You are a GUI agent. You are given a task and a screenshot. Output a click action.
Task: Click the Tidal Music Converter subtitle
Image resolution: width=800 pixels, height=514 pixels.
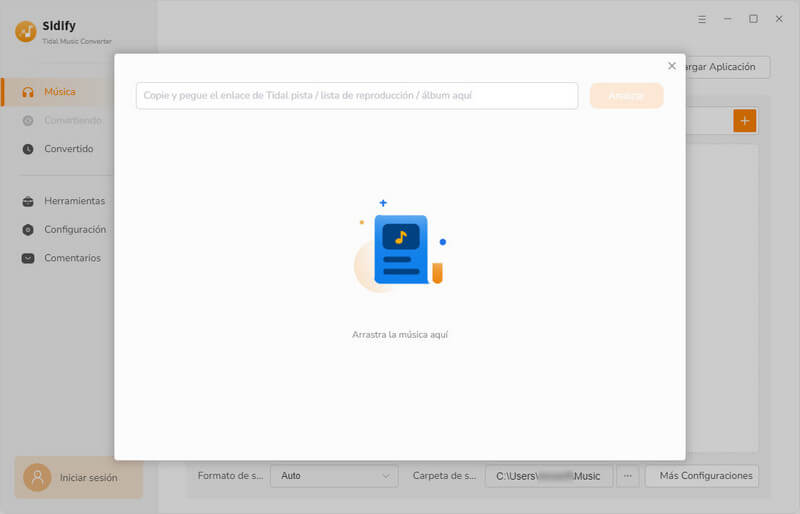point(77,41)
